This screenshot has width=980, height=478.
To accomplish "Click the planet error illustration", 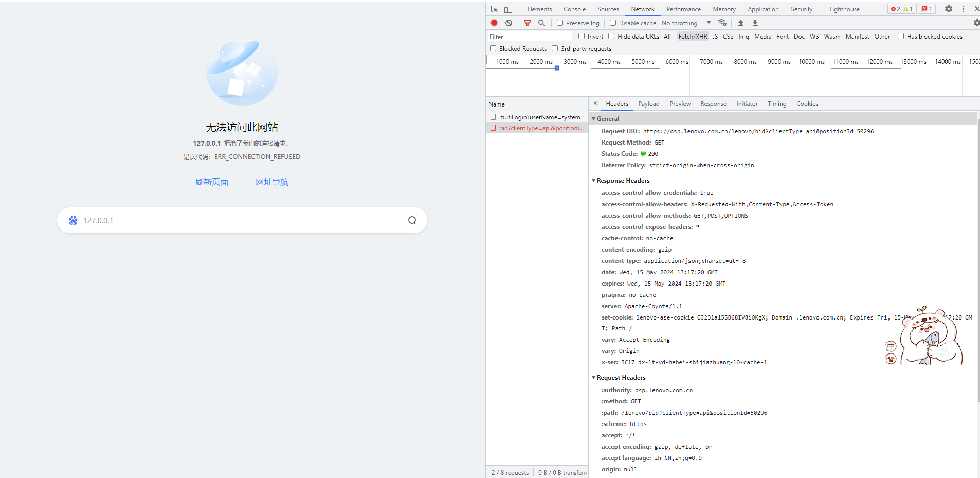I will point(242,73).
